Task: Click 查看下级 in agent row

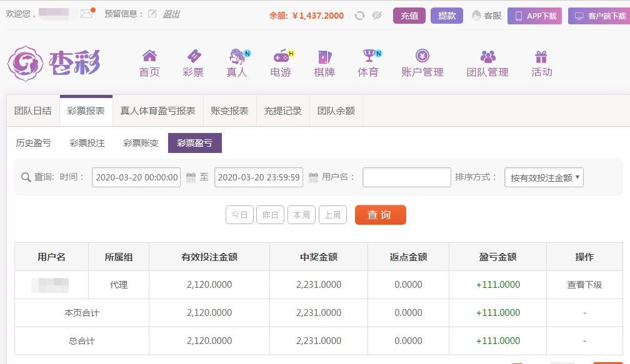Action: tap(584, 285)
